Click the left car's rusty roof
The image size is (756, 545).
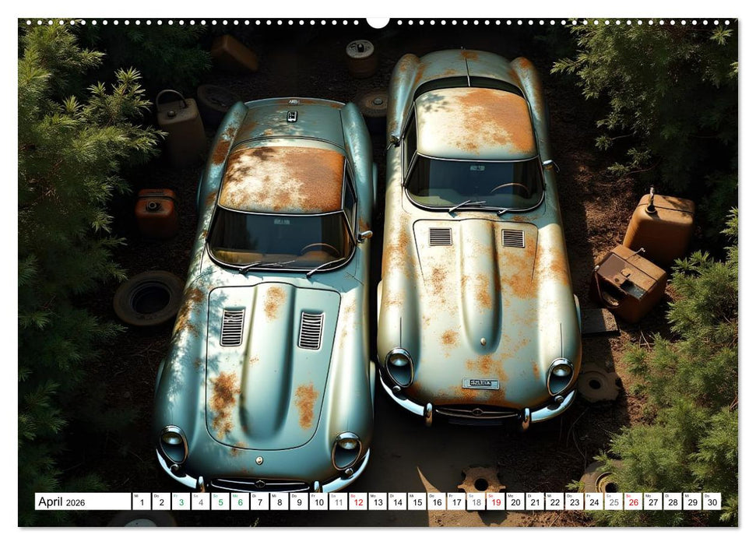[282, 178]
